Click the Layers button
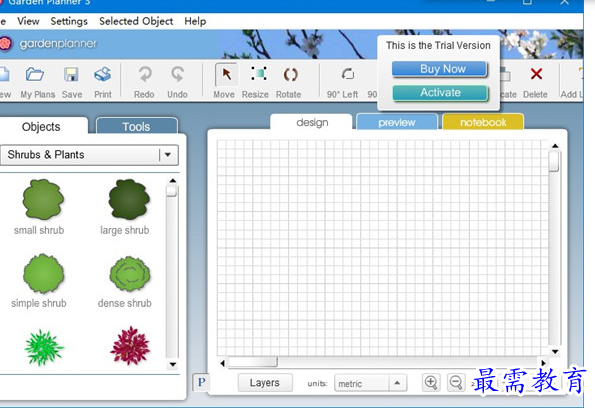595x412 pixels. tap(265, 383)
